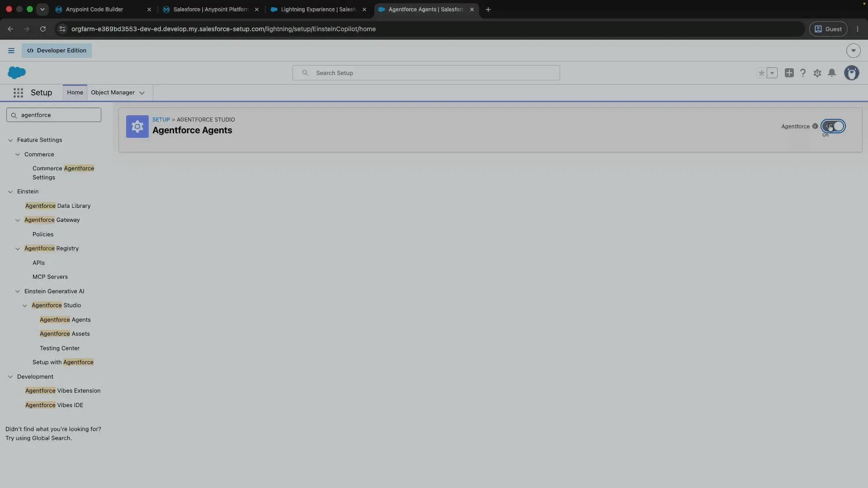868x488 pixels.
Task: Open the favorites list dropdown arrow
Action: 772,73
